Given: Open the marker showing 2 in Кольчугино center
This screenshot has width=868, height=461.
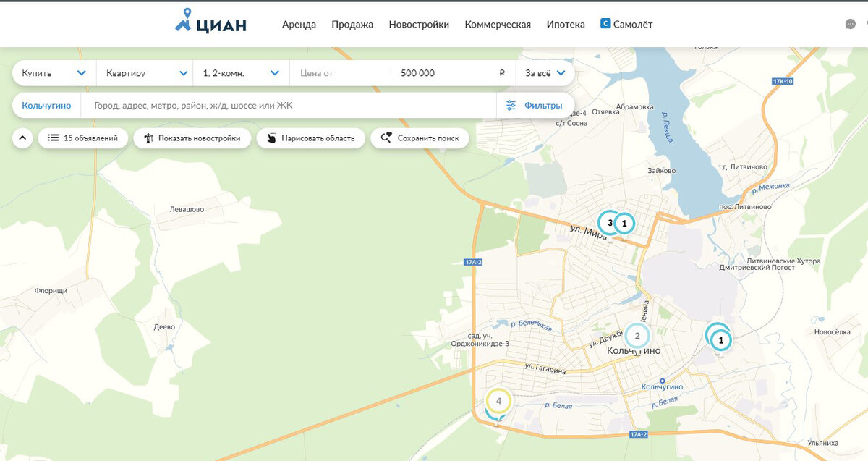Looking at the screenshot, I should [637, 336].
